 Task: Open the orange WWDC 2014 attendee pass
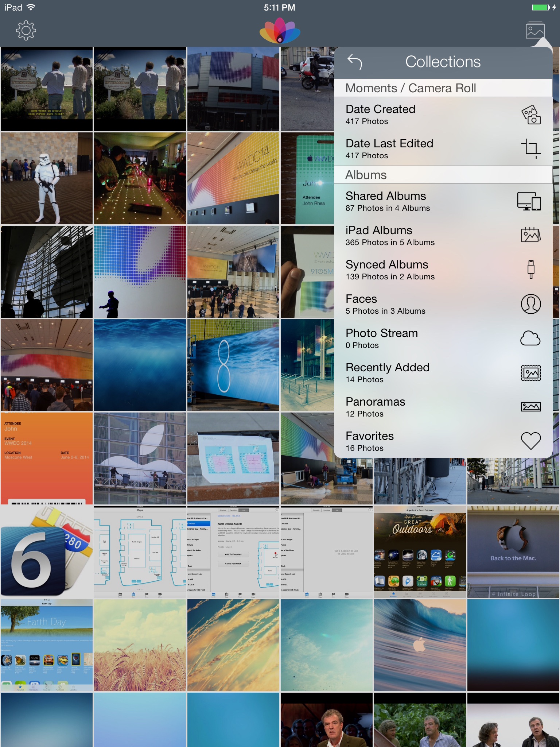[x=47, y=458]
